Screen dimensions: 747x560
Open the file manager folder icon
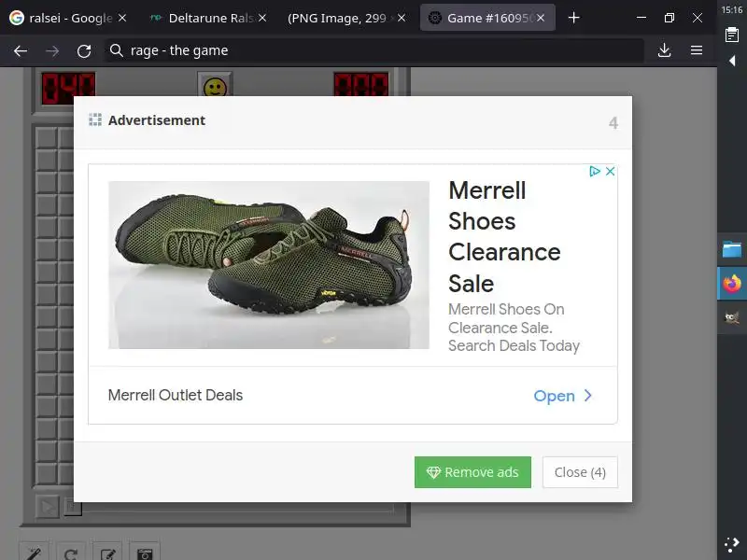[x=732, y=249]
